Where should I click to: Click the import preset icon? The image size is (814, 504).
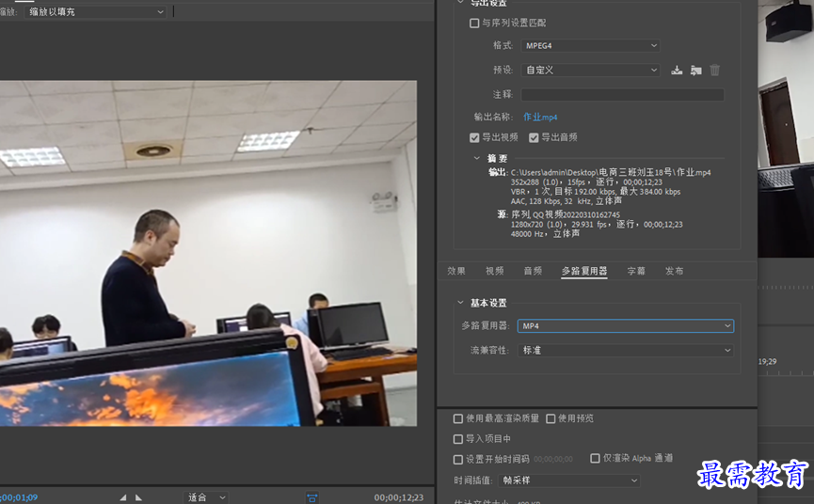[x=696, y=70]
